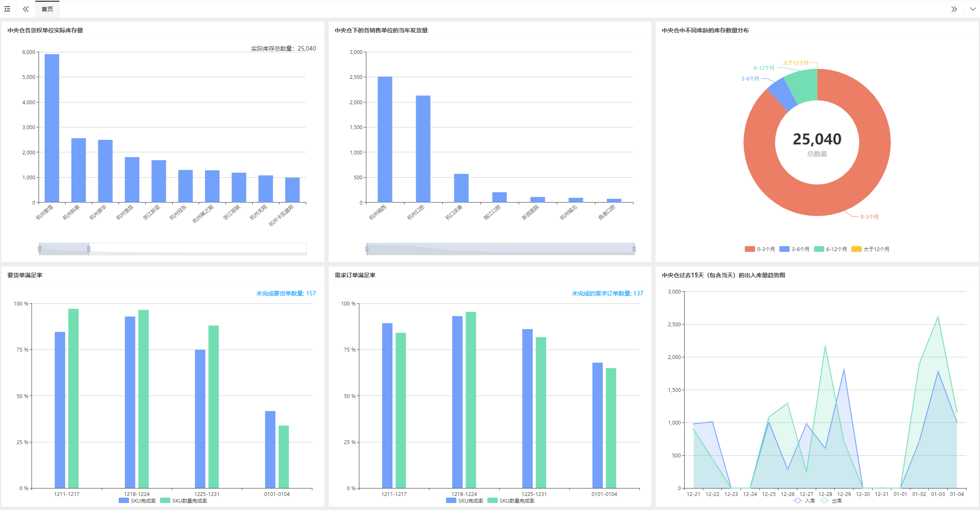Image resolution: width=980 pixels, height=525 pixels.
Task: Toggle SKU完成率 legend in 要货单满足率 chart
Action: click(137, 501)
